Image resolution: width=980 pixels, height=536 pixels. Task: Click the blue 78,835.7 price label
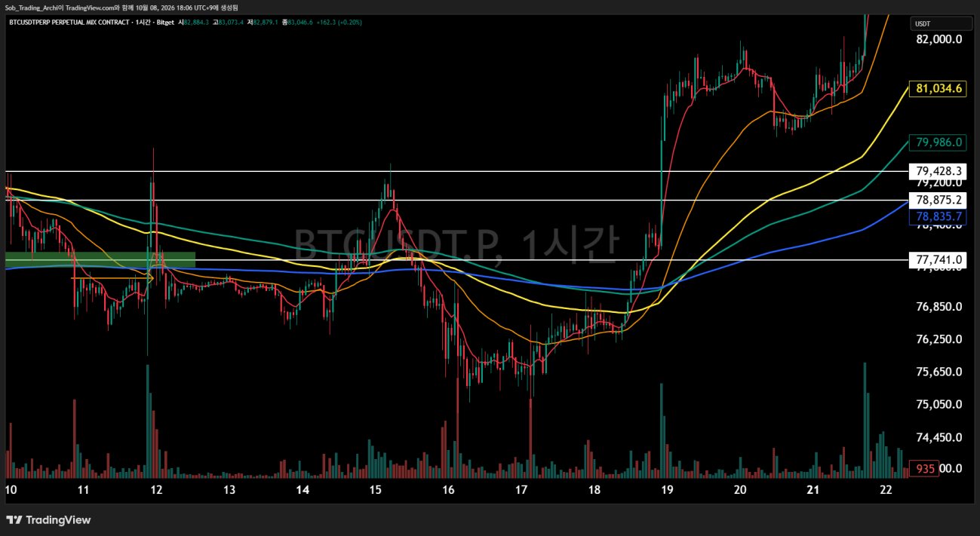(x=939, y=216)
